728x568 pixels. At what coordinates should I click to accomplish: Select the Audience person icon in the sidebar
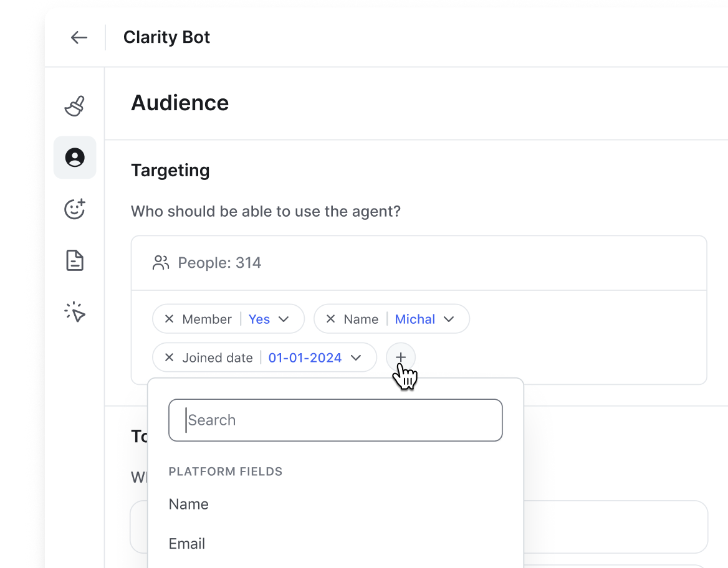click(74, 158)
